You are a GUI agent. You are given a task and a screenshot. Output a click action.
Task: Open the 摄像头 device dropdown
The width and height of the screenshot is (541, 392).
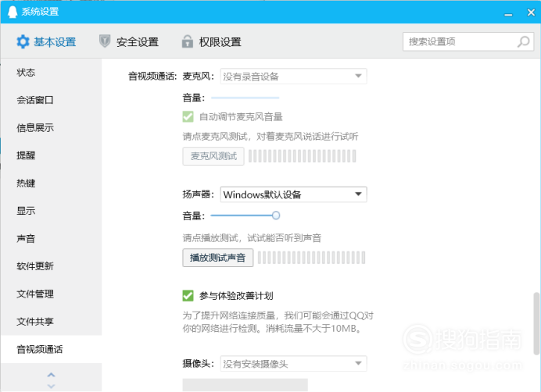click(x=294, y=364)
